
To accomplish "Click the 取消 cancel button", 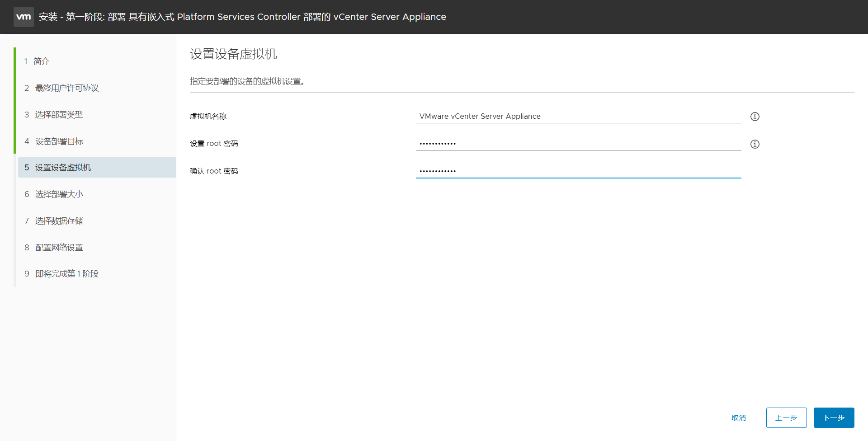I will coord(739,418).
